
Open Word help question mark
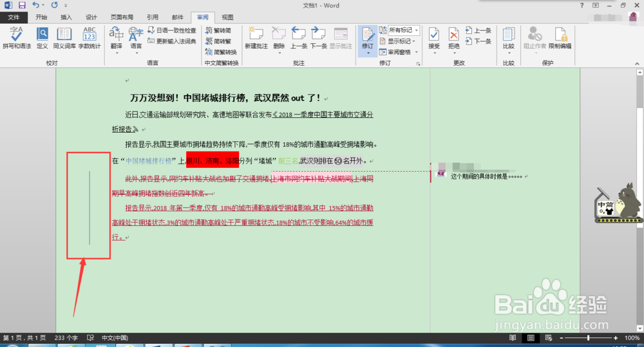click(582, 5)
